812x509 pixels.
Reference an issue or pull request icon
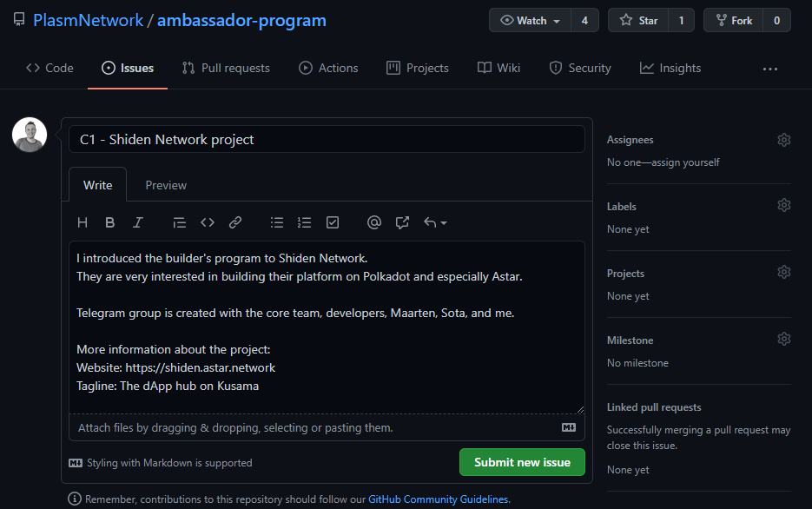pos(402,222)
